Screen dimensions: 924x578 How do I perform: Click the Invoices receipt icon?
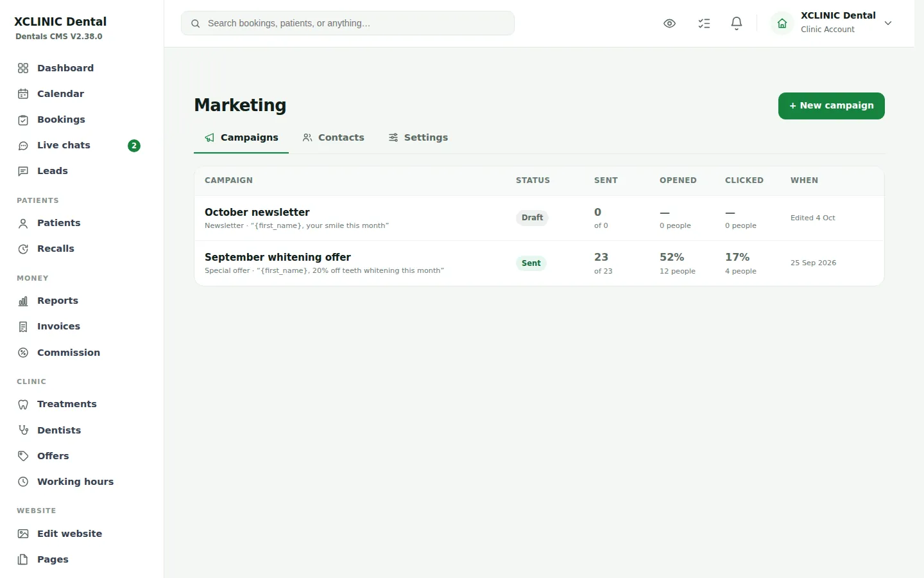coord(23,327)
